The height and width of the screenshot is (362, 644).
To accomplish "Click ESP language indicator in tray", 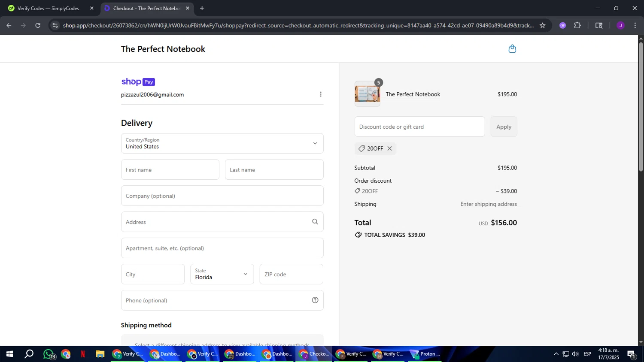I will pos(587,354).
